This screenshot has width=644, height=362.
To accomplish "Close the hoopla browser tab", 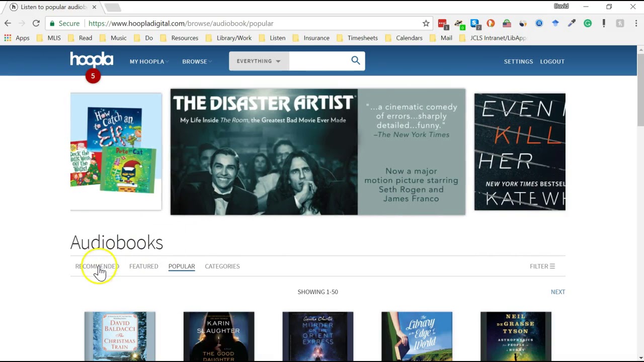I will 94,7.
